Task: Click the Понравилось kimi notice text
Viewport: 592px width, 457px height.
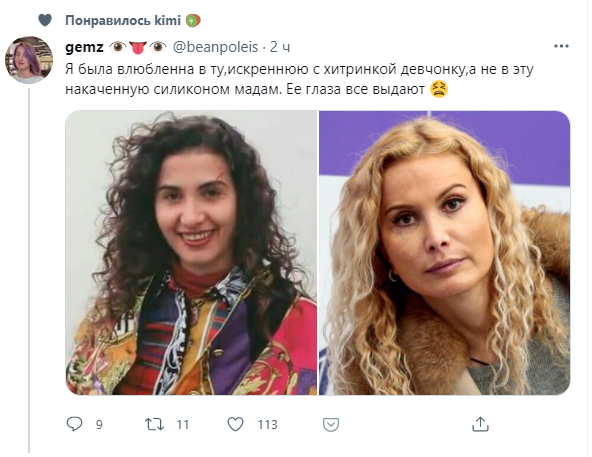Action: [123, 20]
